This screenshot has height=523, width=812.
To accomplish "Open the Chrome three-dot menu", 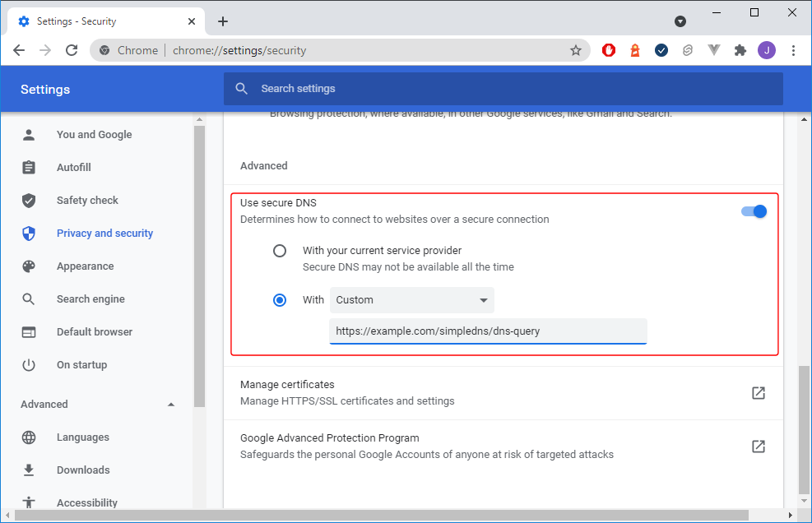I will [x=793, y=50].
